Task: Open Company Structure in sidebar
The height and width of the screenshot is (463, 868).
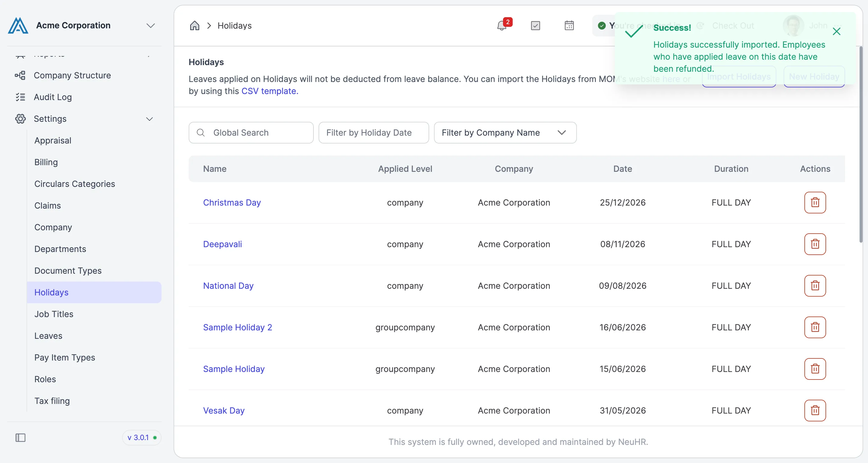Action: tap(72, 75)
